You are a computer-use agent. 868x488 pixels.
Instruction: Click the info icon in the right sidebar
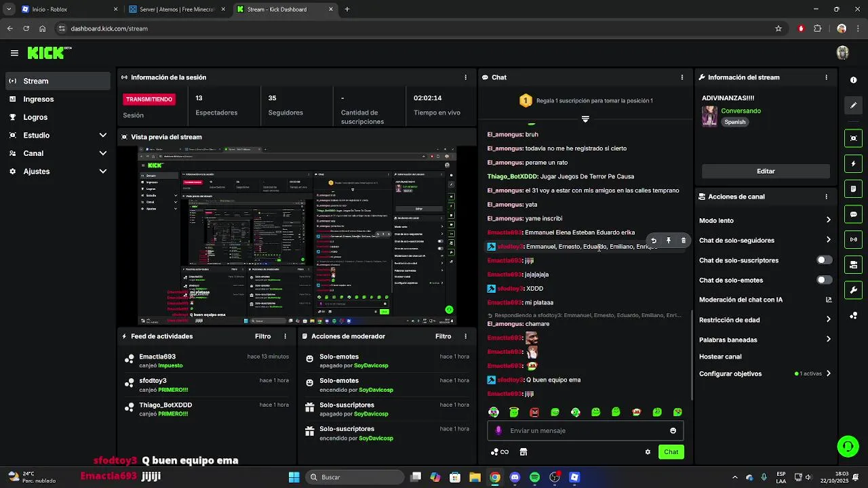point(853,80)
